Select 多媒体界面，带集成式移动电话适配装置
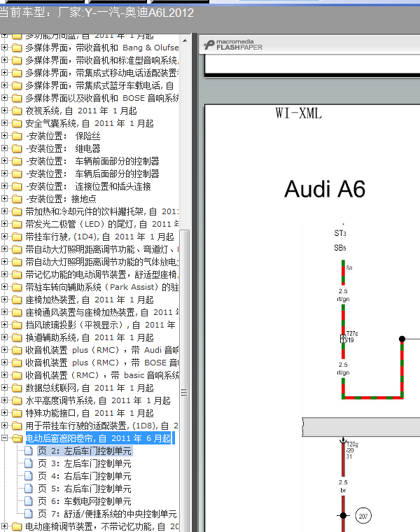This screenshot has height=532, width=420. (x=101, y=73)
